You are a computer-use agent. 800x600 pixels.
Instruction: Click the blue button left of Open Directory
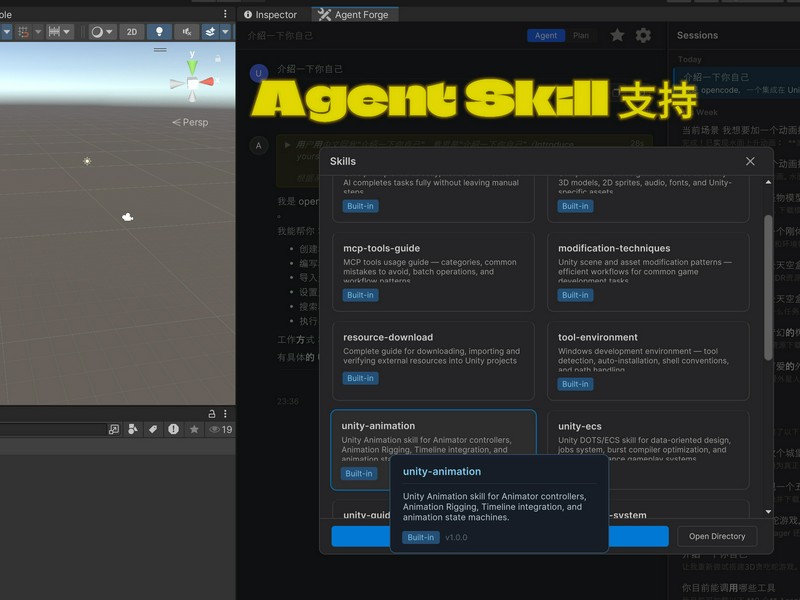(500, 536)
